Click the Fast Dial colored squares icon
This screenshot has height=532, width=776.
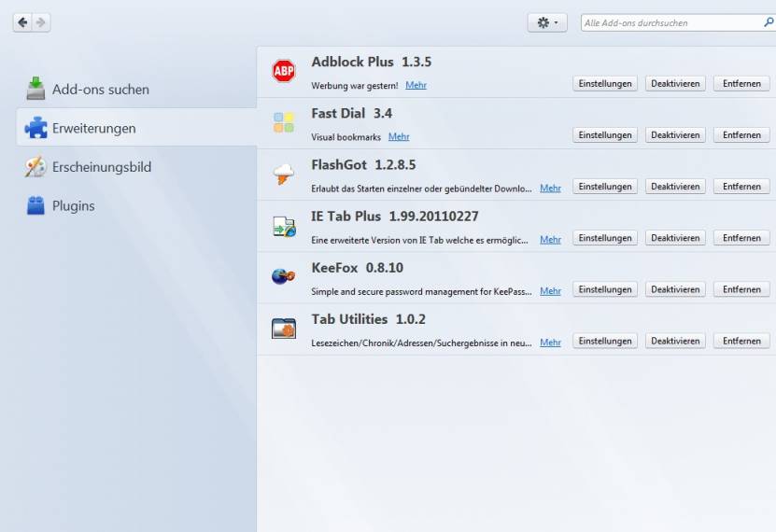coord(284,122)
